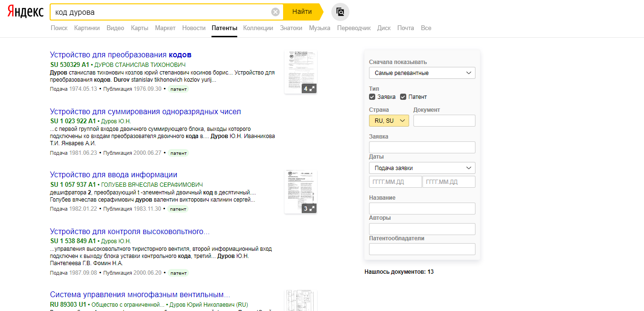Click the патент tag dated 1983.11.30
This screenshot has width=644, height=311.
coord(179,209)
